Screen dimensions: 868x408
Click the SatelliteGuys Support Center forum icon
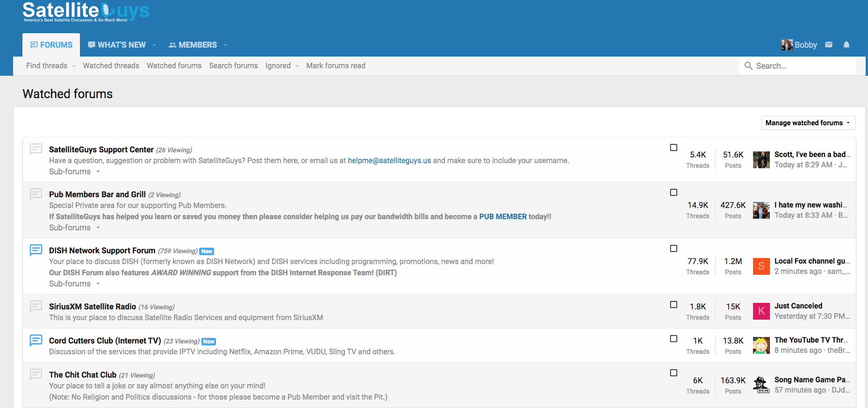coord(36,149)
